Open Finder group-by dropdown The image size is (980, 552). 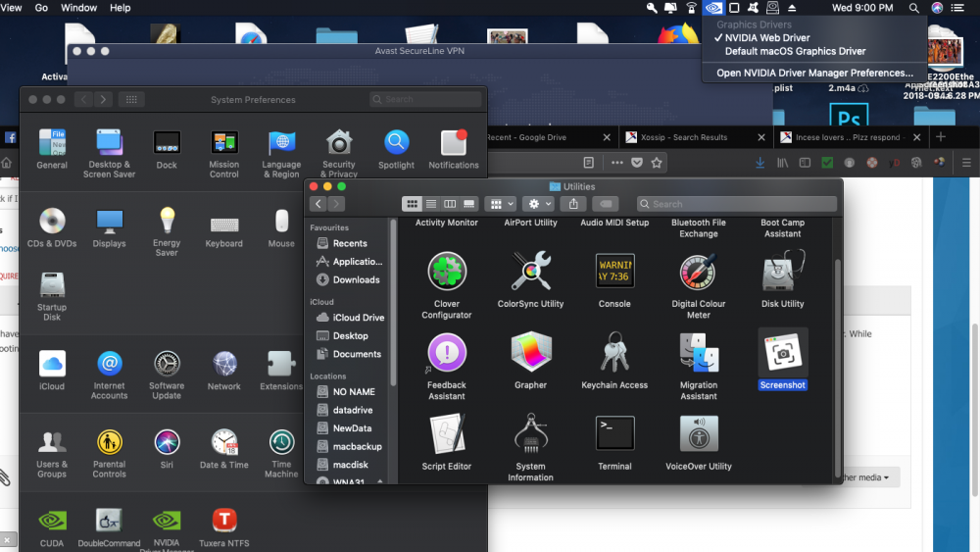click(x=501, y=204)
